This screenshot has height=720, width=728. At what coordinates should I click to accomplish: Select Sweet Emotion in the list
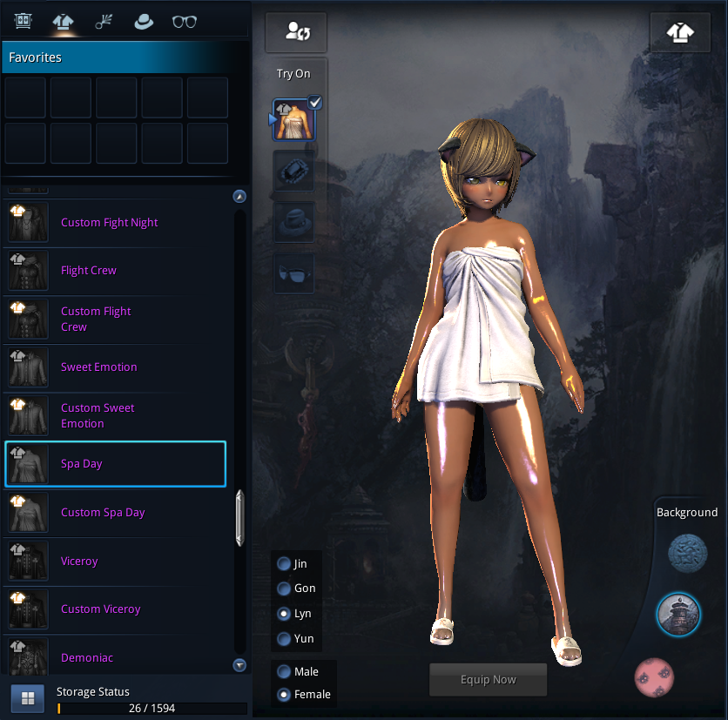115,367
